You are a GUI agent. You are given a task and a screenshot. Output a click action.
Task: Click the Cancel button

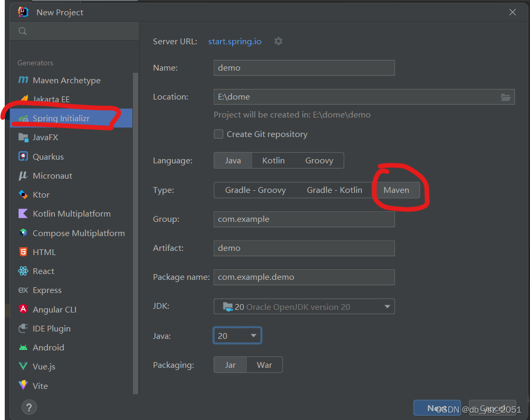tap(493, 408)
